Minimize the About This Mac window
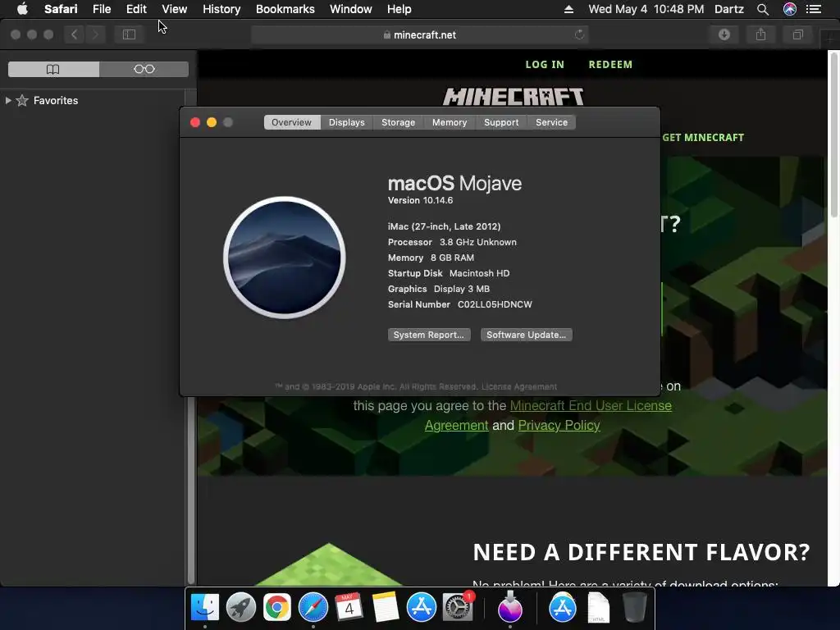Viewport: 840px width, 630px height. click(x=212, y=122)
